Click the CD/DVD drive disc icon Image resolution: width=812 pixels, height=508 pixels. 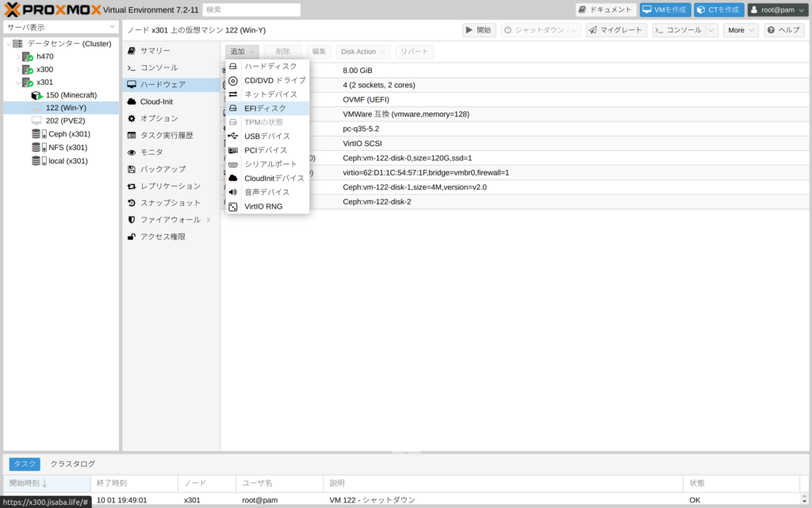pos(233,80)
